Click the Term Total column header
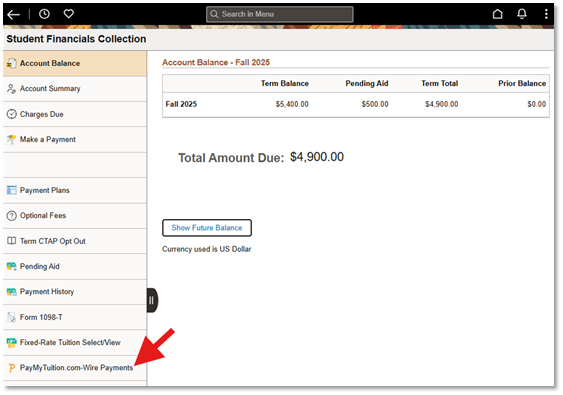 click(x=440, y=83)
